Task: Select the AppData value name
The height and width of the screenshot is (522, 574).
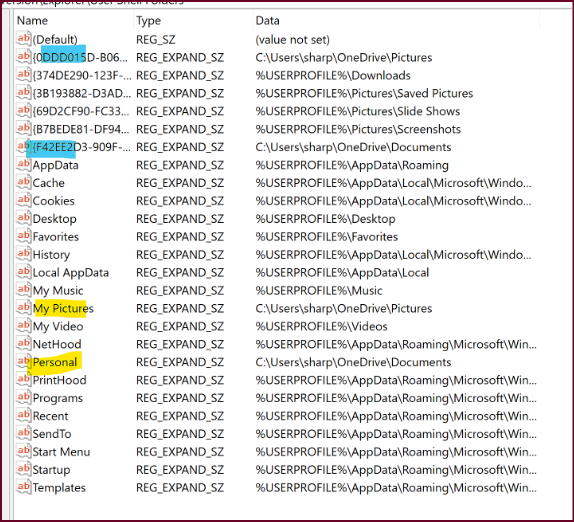Action: 56,165
